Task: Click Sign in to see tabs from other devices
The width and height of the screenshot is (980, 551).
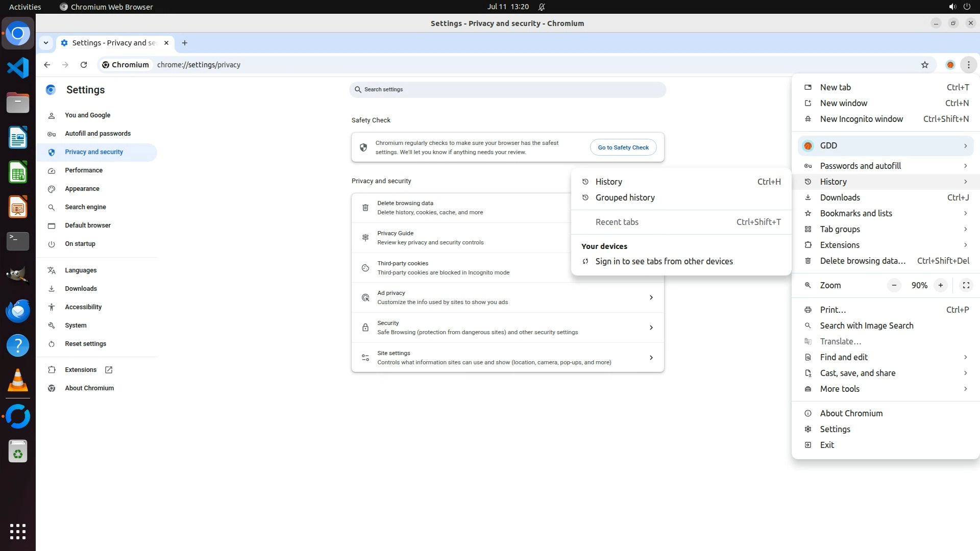Action: click(x=664, y=261)
